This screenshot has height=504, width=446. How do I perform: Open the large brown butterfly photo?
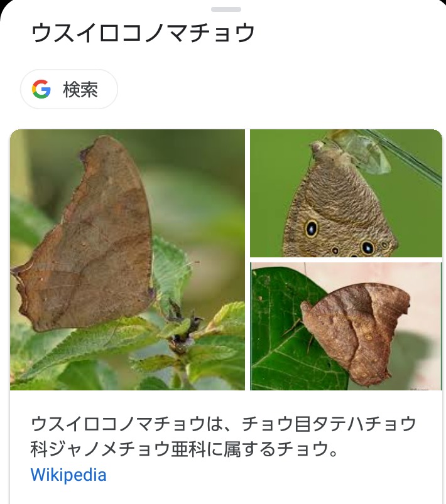point(128,260)
